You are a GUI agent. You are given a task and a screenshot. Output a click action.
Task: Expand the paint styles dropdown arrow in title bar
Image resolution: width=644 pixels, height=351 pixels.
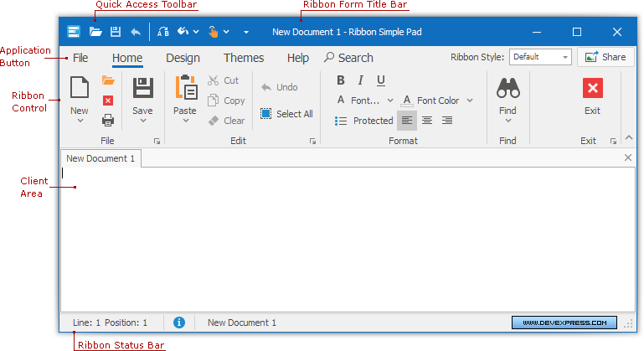tap(196, 32)
